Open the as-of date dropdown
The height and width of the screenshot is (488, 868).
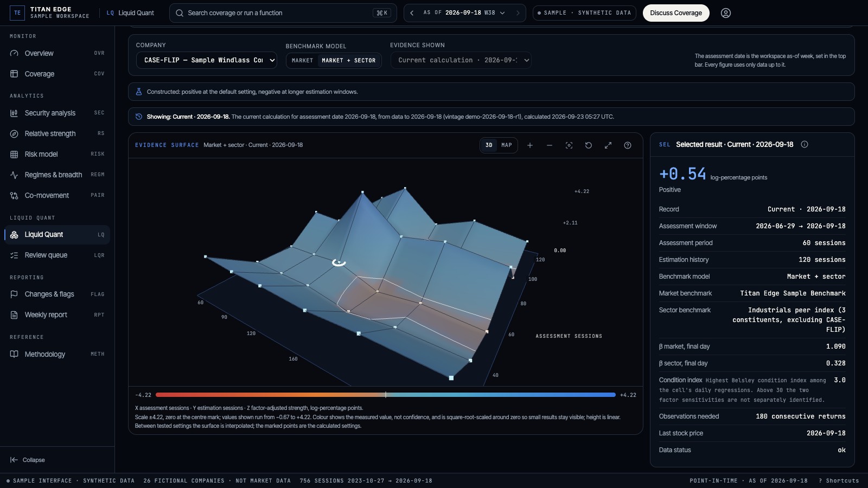(x=464, y=13)
